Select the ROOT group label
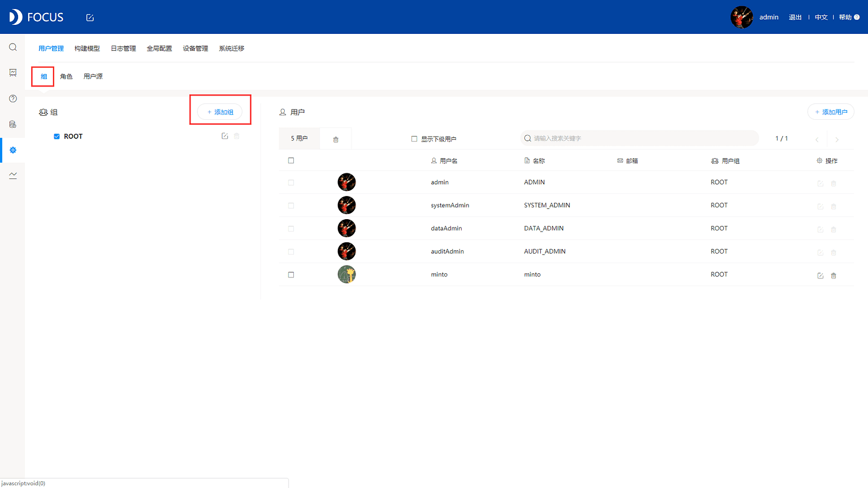This screenshot has width=868, height=488. [73, 137]
